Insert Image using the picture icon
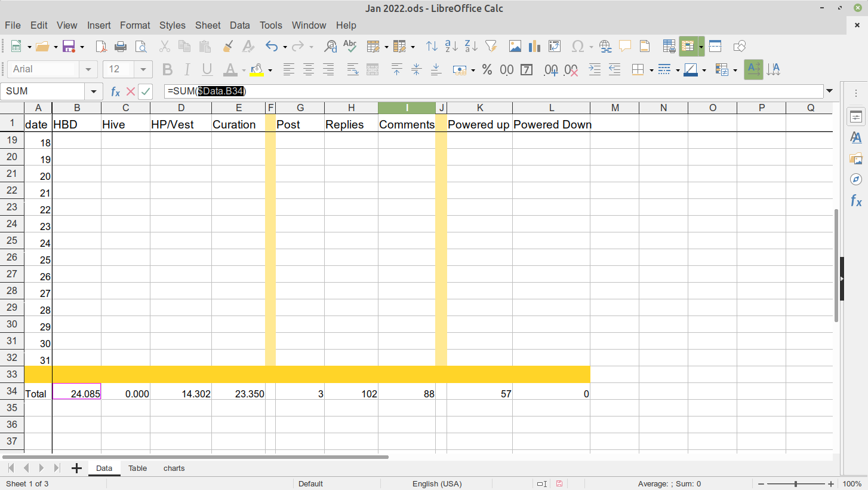868x490 pixels. tap(515, 47)
